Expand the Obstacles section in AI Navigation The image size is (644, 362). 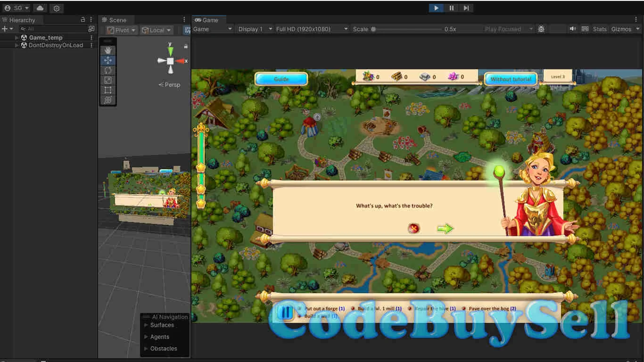146,349
